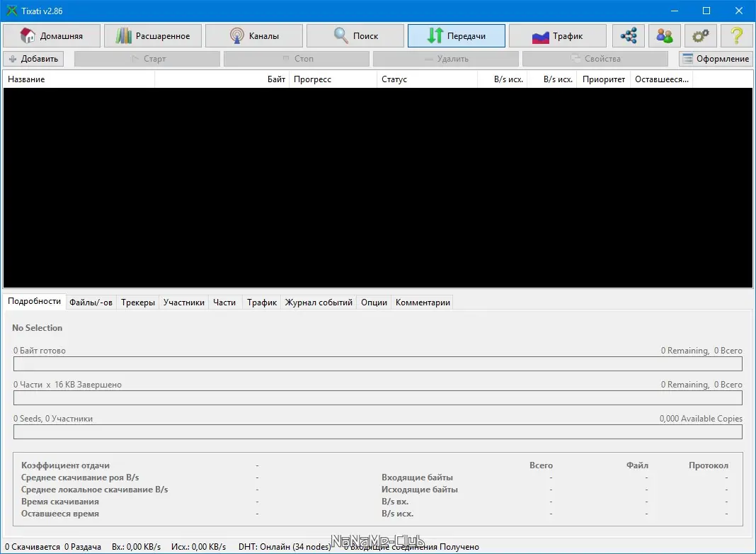This screenshot has height=554, width=756.
Task: Click the '0 Seeds, 0 Участники' availability bar
Action: tap(377, 431)
